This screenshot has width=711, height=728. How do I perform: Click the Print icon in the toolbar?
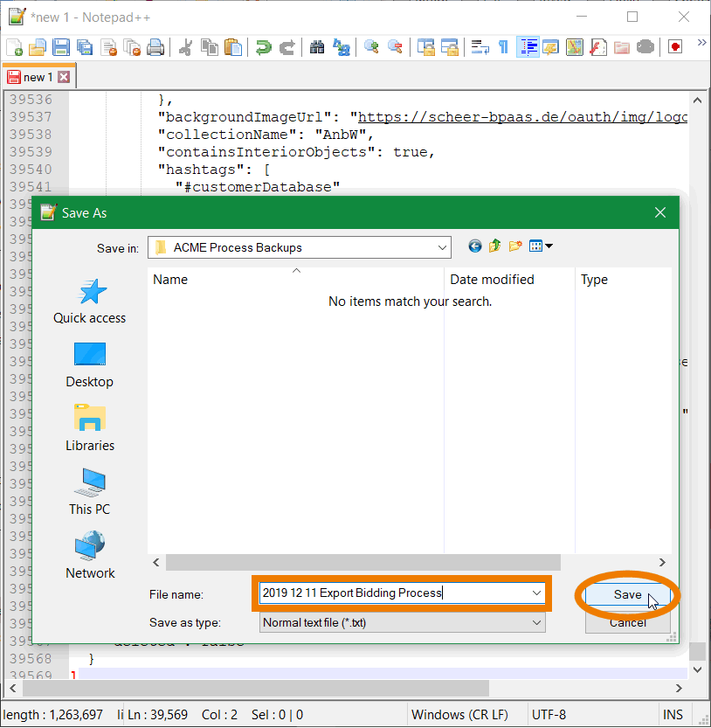tap(155, 47)
